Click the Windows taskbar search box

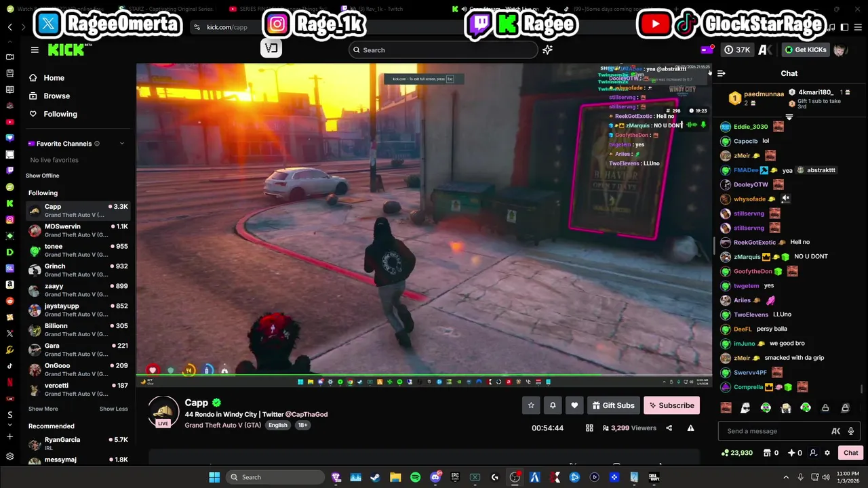tap(275, 477)
